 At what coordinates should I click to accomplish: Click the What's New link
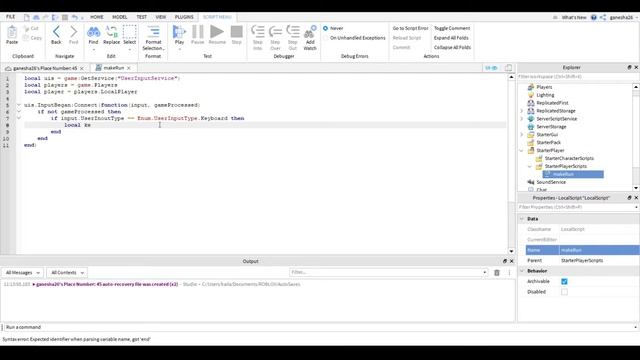[x=574, y=18]
